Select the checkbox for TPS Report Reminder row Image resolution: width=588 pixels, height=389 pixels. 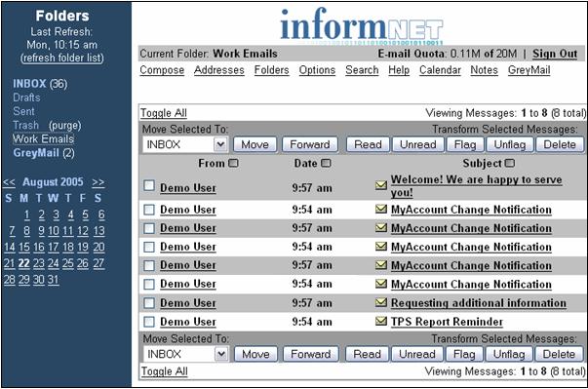(149, 321)
